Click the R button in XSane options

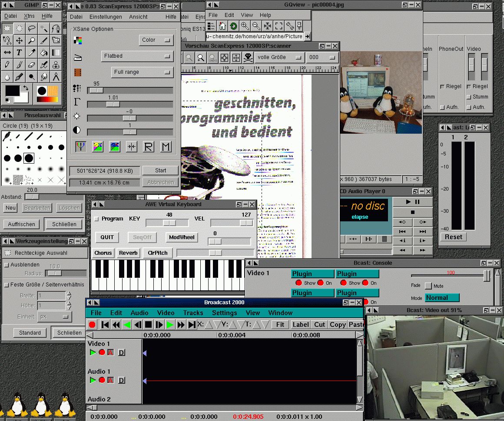click(x=149, y=147)
